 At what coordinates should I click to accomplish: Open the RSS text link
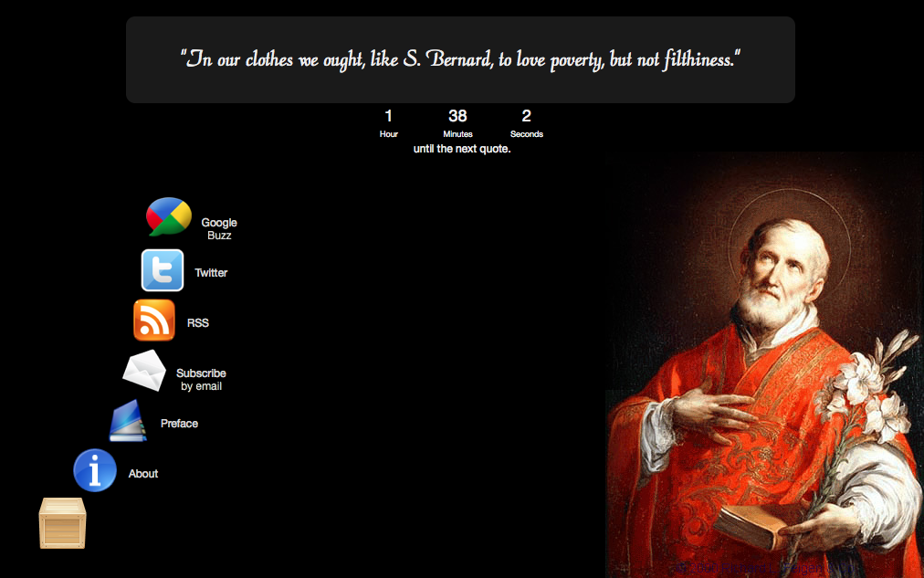click(198, 323)
